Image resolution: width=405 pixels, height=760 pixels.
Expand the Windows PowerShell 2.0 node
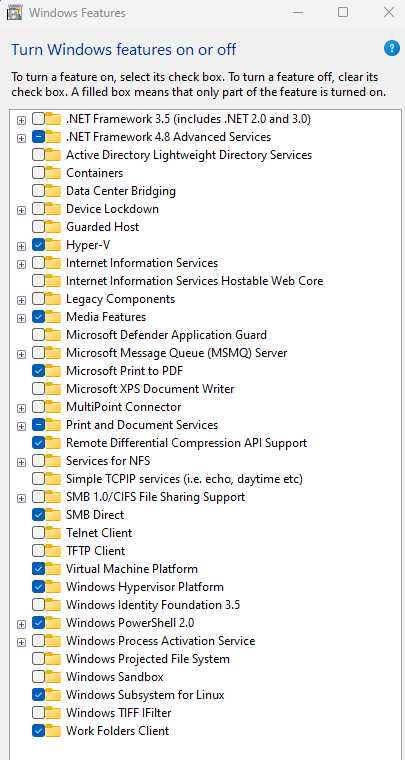(21, 624)
